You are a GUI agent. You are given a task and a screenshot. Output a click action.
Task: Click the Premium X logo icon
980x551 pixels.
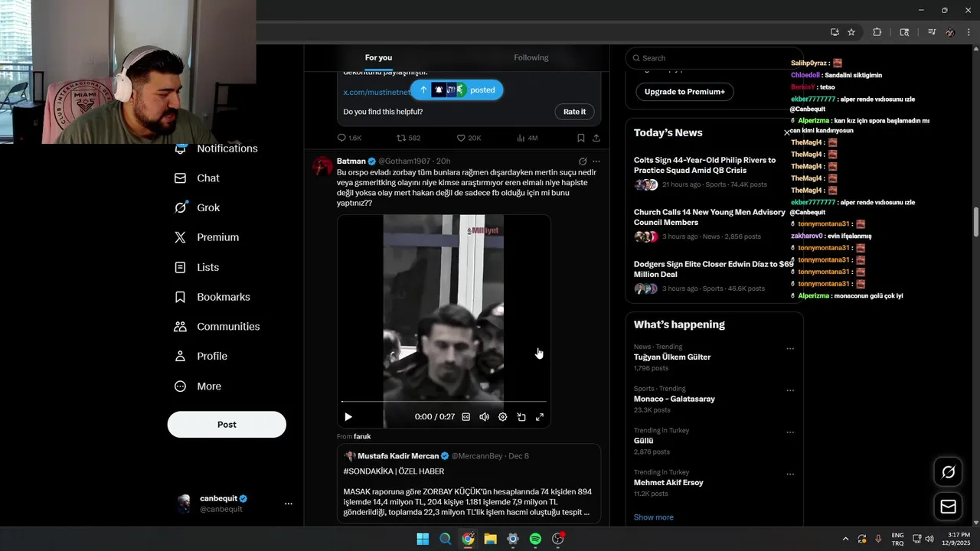(180, 237)
